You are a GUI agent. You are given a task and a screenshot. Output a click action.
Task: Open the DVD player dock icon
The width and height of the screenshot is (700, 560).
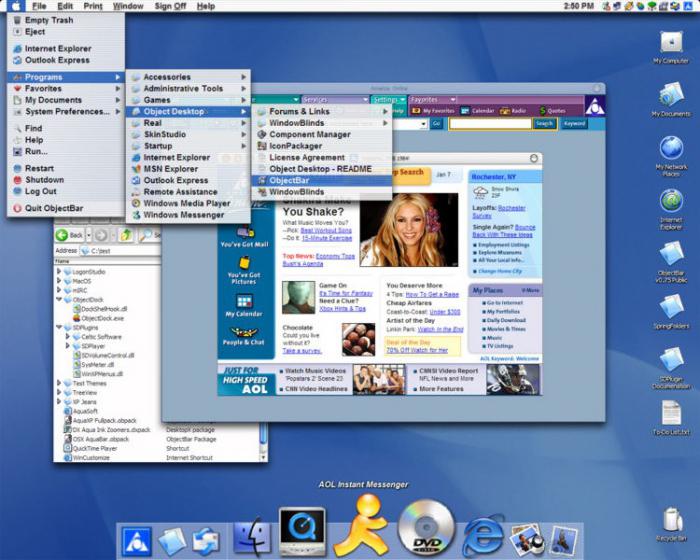(x=425, y=528)
